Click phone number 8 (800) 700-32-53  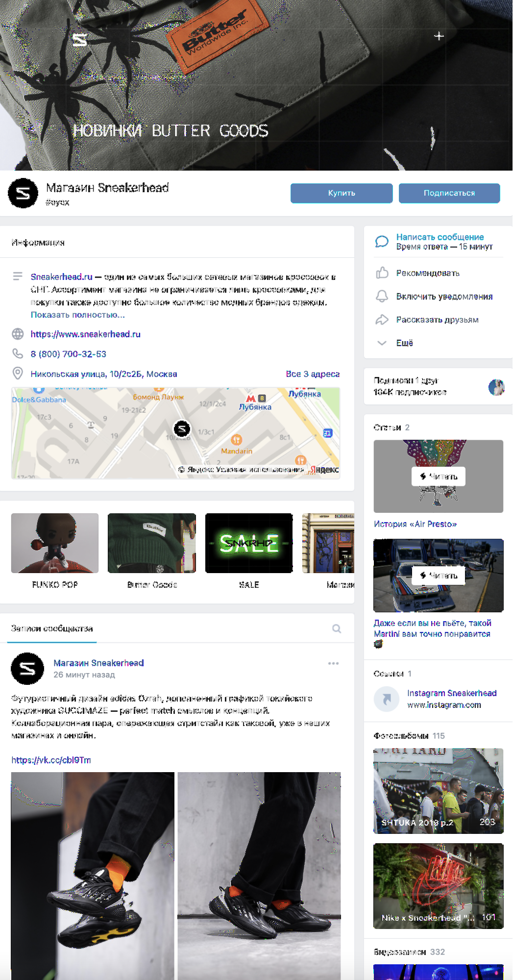69,354
